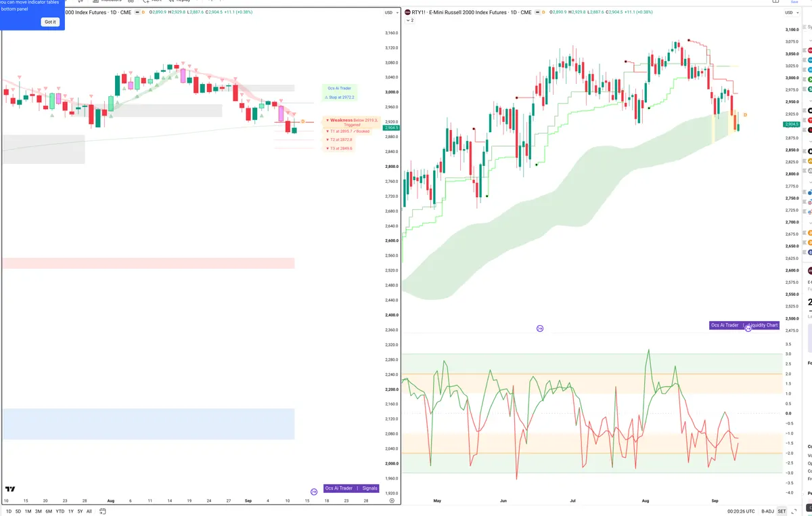Click the Ocs Ai Trader Liquidity Chart label

coord(744,325)
